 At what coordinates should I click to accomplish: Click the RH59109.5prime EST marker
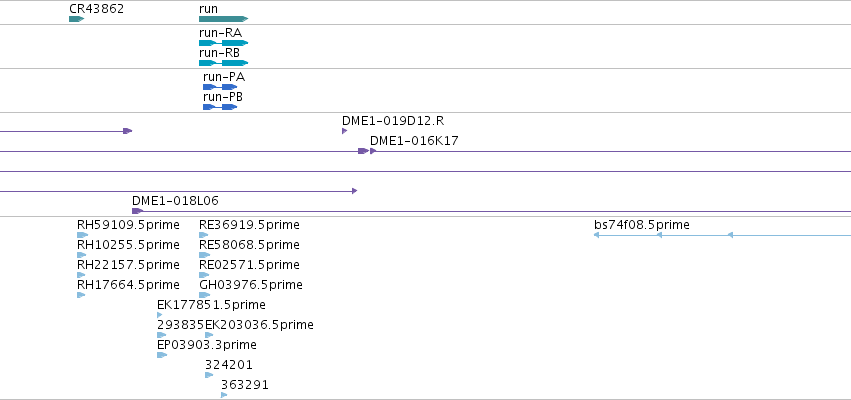point(82,235)
